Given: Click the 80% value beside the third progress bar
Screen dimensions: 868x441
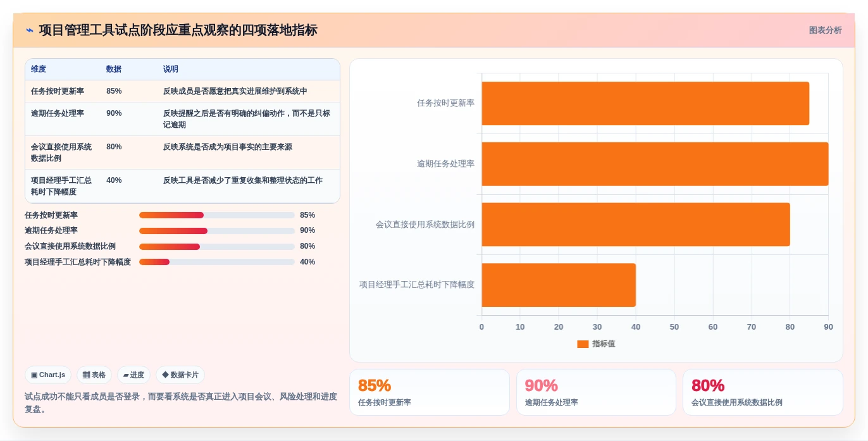Looking at the screenshot, I should [307, 246].
